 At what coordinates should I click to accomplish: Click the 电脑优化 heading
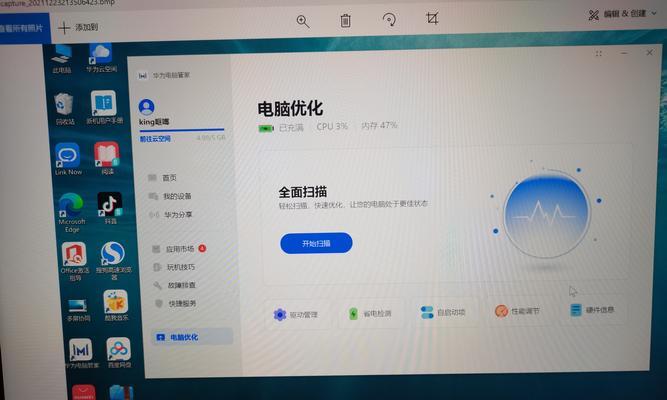coord(290,109)
